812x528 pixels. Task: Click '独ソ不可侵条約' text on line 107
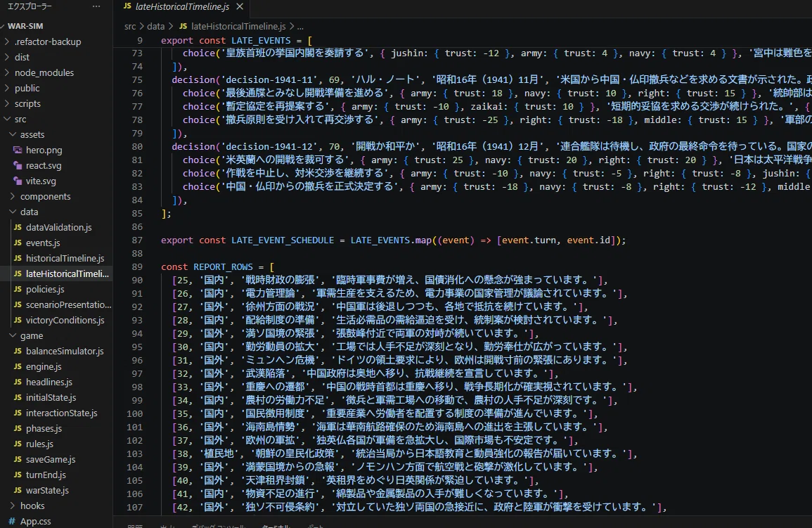[x=281, y=508]
